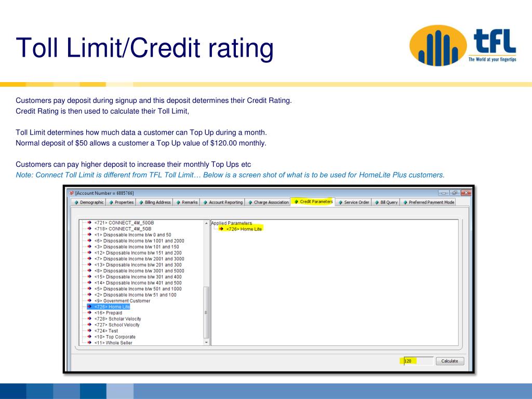This screenshot has height=399, width=532.
Task: Select the <724> Test parameter
Action: point(106,331)
